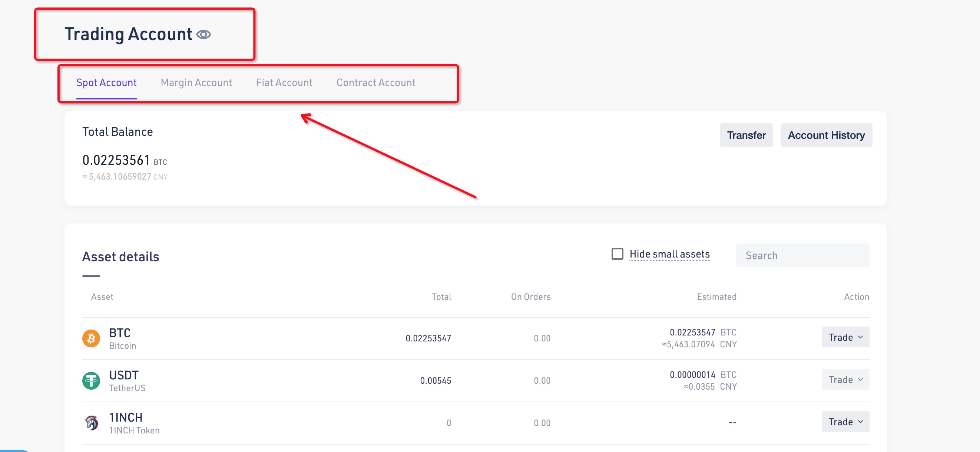Check the Hide small assets checkbox
The width and height of the screenshot is (980, 452).
click(617, 254)
